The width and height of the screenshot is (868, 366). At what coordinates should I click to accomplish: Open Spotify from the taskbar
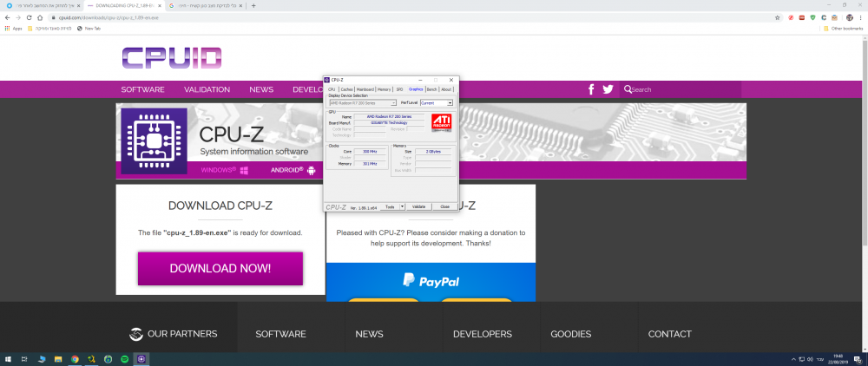[x=124, y=359]
